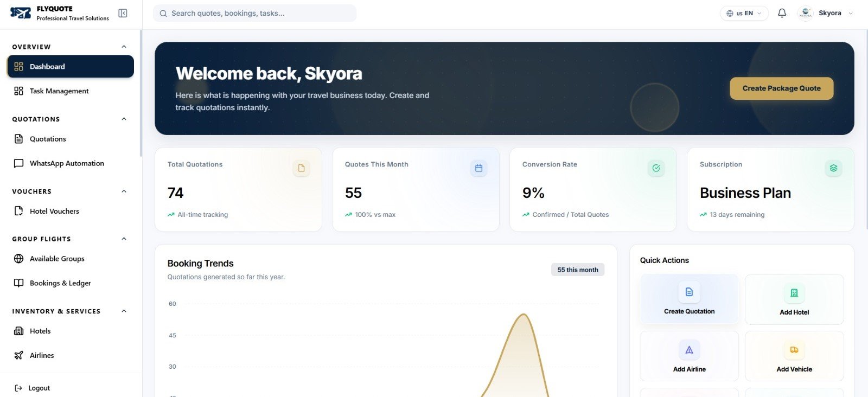
Task: Collapse the Overview section chevron
Action: (x=124, y=47)
